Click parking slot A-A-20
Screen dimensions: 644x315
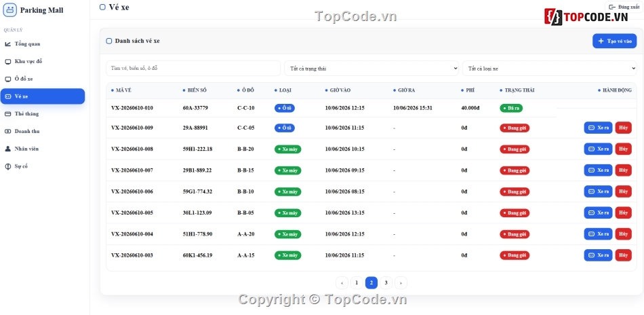[x=245, y=234]
